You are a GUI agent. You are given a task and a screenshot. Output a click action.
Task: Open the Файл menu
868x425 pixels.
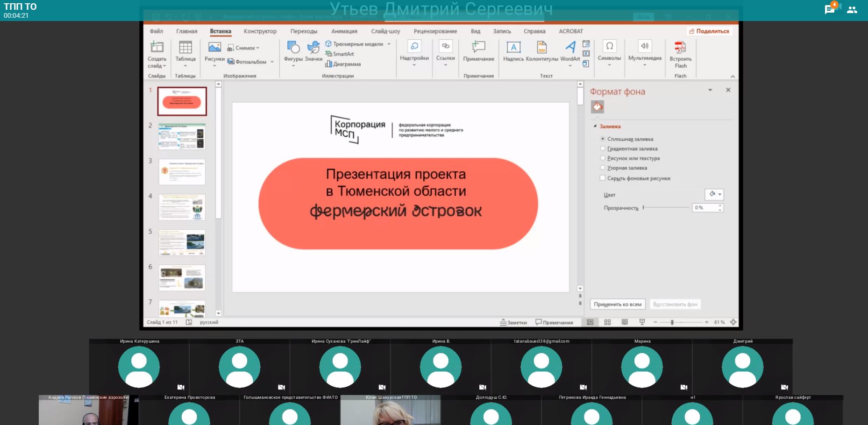coord(157,31)
